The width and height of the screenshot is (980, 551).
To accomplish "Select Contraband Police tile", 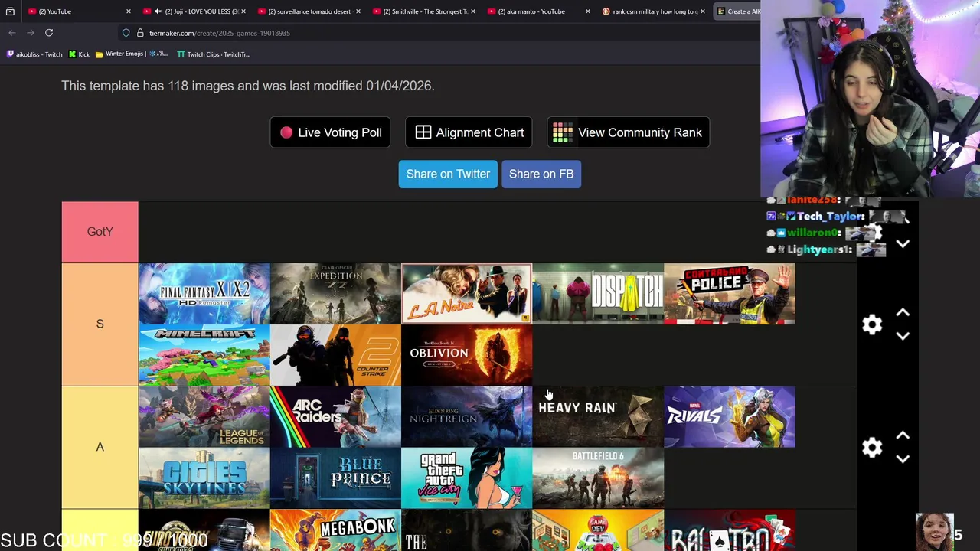I will tap(730, 294).
